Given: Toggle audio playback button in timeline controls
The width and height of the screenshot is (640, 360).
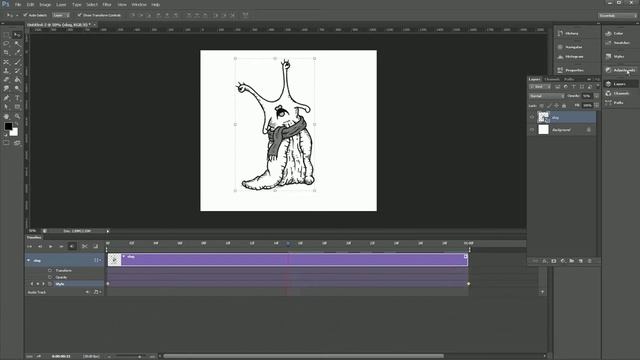Looking at the screenshot, I should coord(72,246).
